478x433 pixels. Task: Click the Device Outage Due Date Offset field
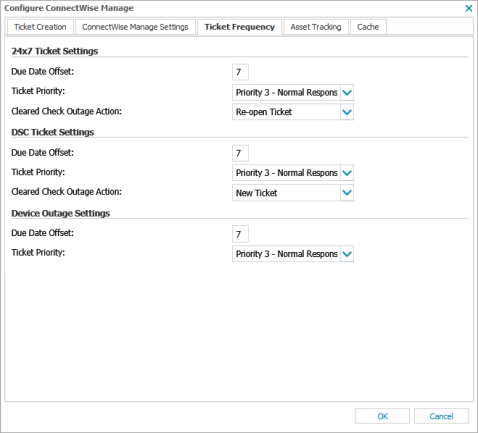point(240,234)
